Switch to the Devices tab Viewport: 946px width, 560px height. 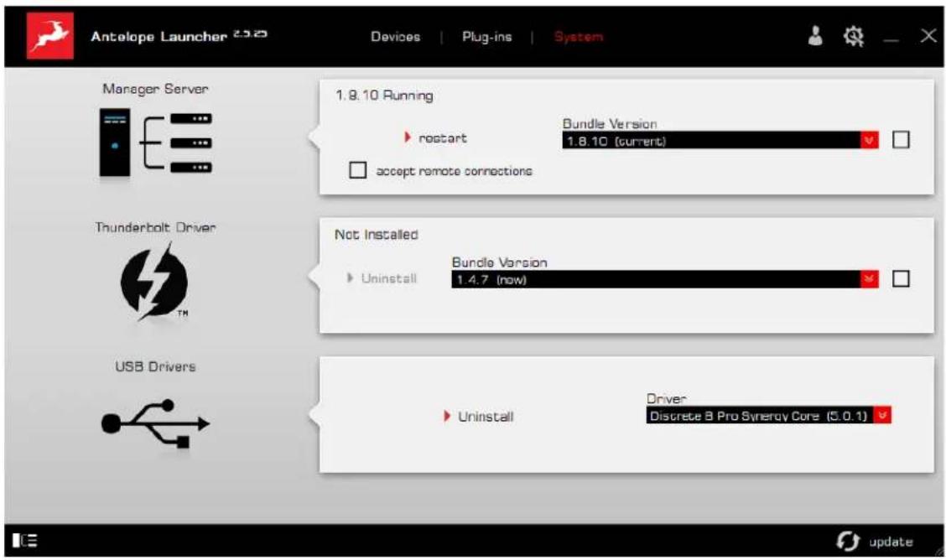click(395, 37)
